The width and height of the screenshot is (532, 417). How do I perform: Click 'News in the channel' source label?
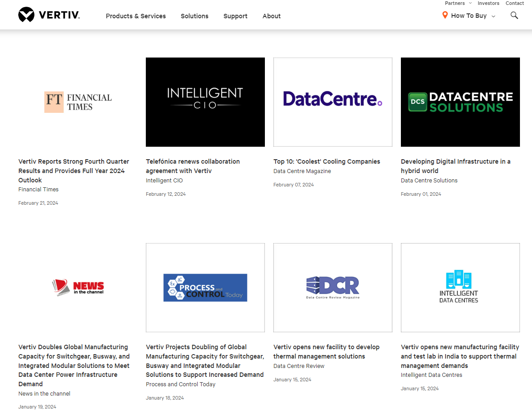coord(44,394)
